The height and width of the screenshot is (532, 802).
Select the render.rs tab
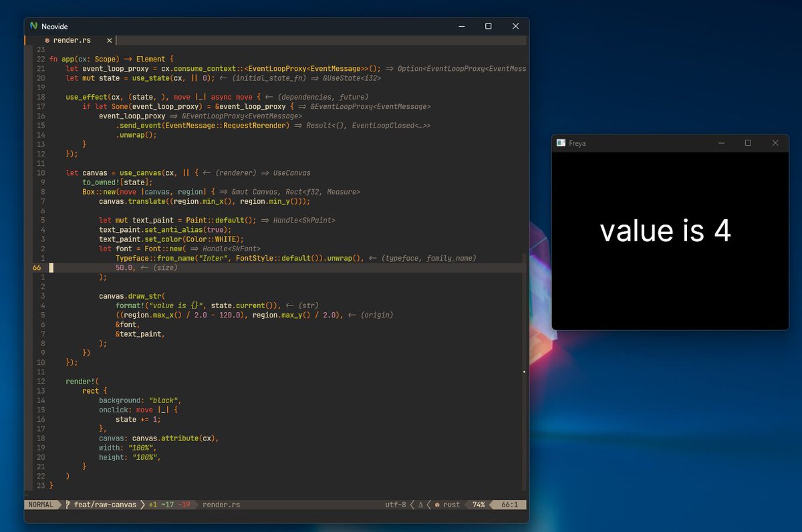pyautogui.click(x=72, y=40)
